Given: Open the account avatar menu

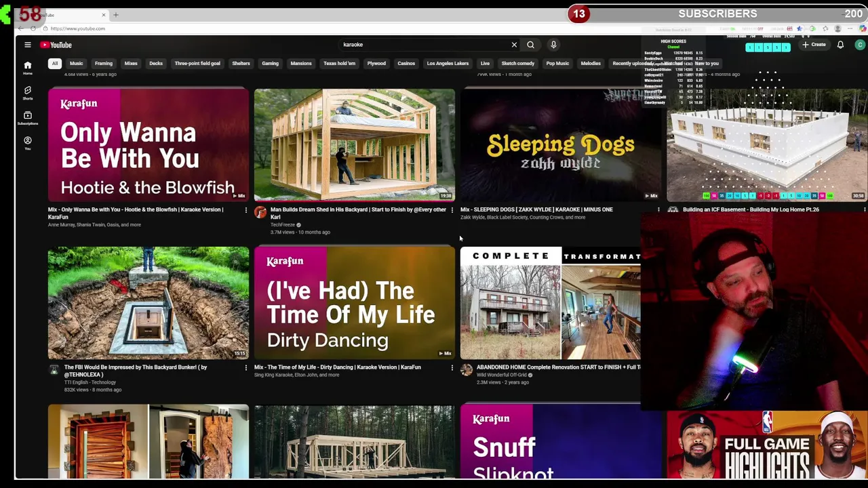Looking at the screenshot, I should tap(860, 45).
